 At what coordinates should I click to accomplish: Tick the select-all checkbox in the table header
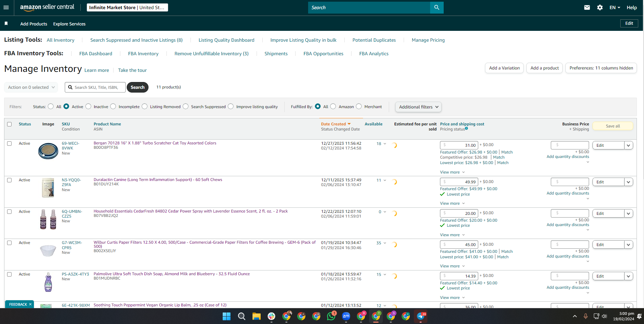tap(9, 124)
